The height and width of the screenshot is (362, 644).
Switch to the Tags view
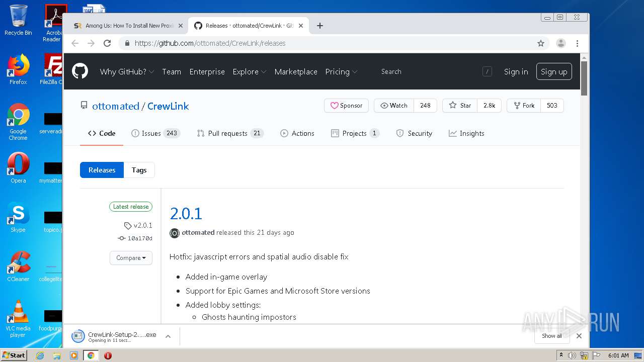139,170
